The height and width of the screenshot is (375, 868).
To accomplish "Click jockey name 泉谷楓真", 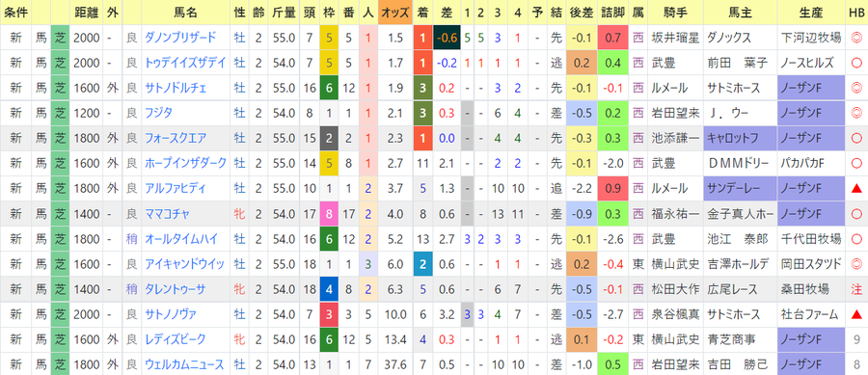I will pyautogui.click(x=675, y=314).
